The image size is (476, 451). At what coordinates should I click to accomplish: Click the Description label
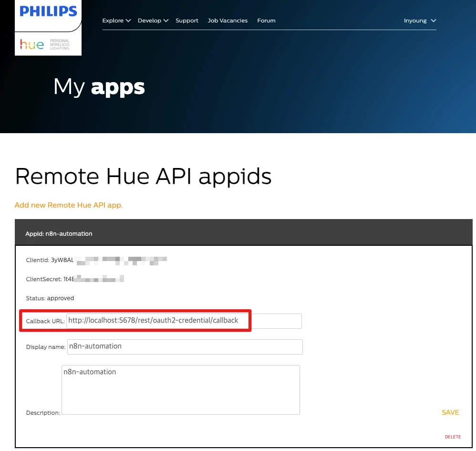43,413
